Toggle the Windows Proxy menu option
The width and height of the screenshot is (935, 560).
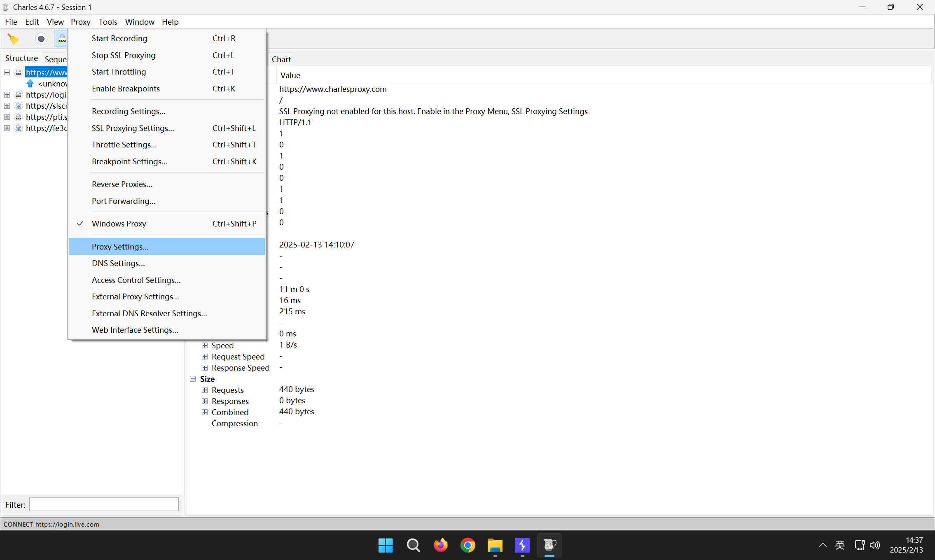119,224
